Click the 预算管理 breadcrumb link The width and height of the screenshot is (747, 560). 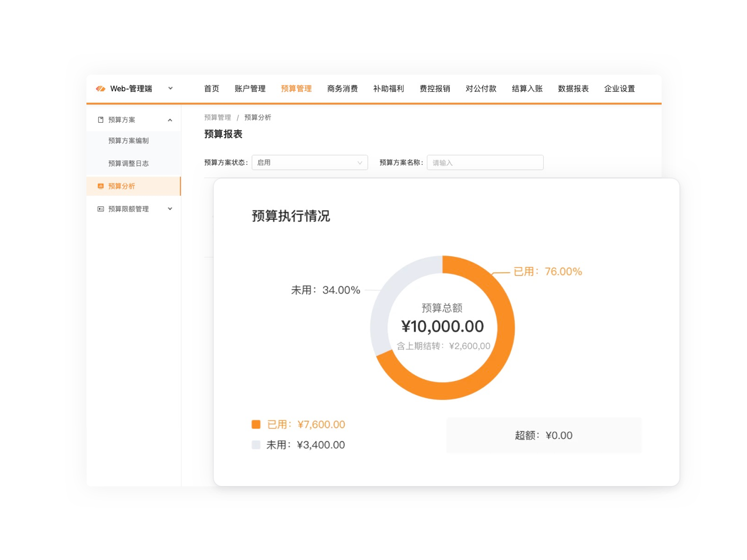click(217, 117)
